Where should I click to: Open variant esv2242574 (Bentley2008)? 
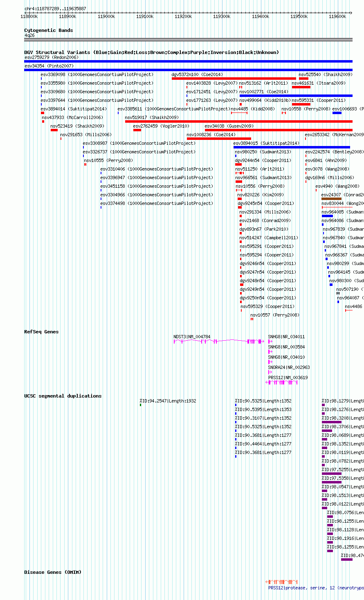(x=334, y=152)
